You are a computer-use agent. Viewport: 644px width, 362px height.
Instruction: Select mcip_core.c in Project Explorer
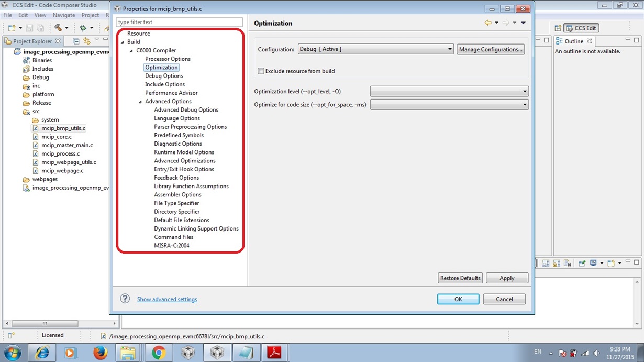pyautogui.click(x=57, y=137)
